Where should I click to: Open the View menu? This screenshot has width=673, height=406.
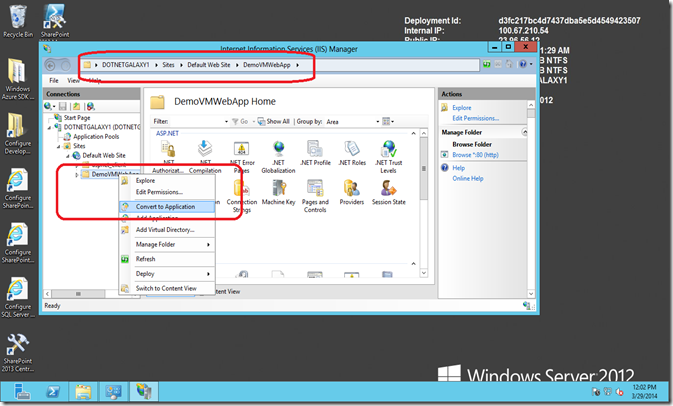click(73, 80)
